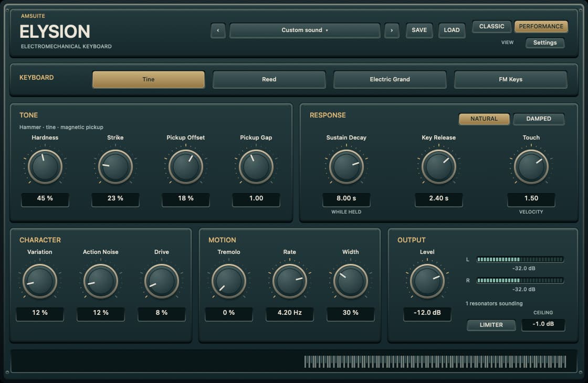Click the Variation knob
588x383 pixels.
point(40,281)
